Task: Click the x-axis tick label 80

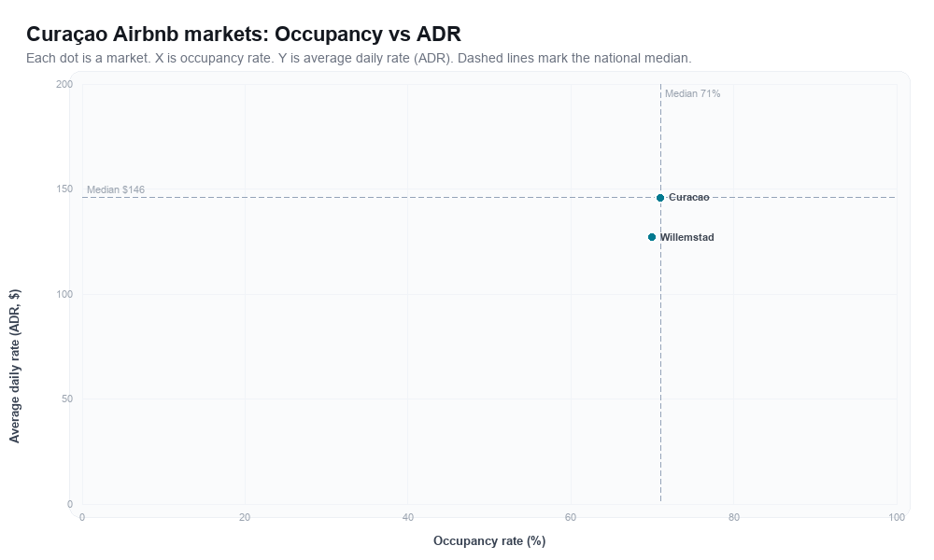Action: 734,518
